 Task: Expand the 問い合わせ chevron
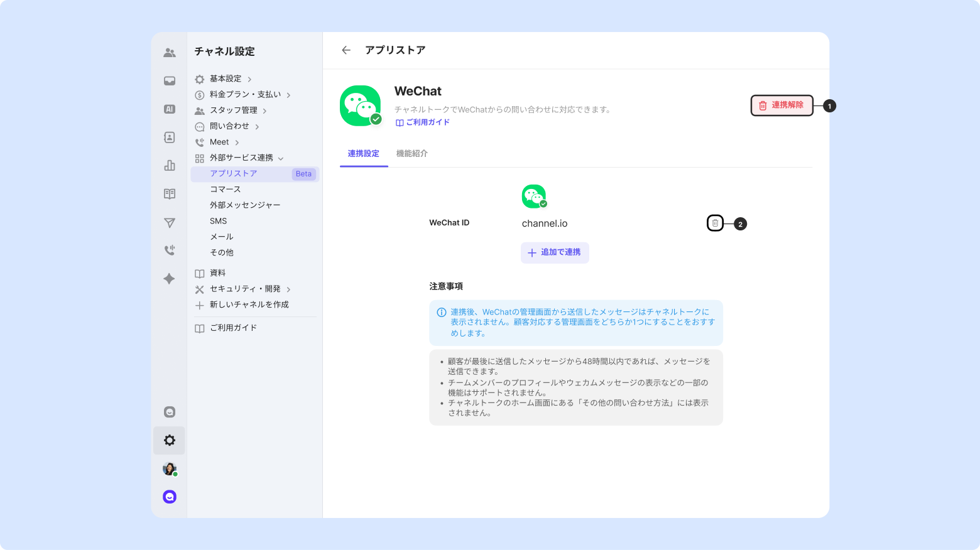click(257, 127)
